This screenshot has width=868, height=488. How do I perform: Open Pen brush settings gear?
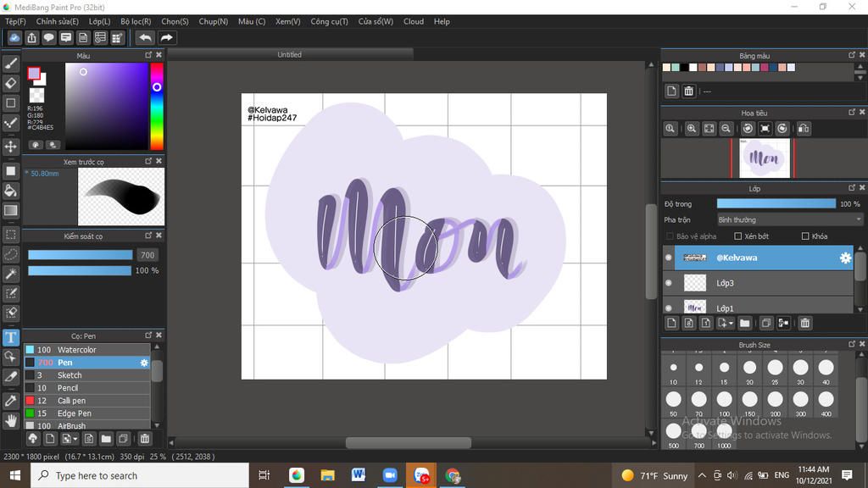(x=144, y=363)
